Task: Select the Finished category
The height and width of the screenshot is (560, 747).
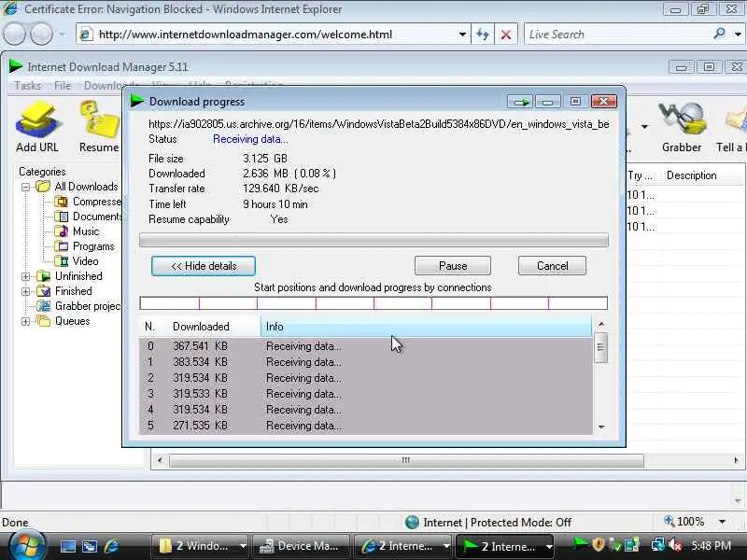Action: [64, 291]
